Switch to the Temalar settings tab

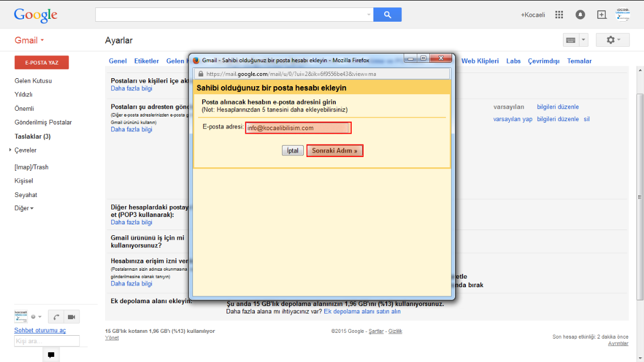pos(579,61)
